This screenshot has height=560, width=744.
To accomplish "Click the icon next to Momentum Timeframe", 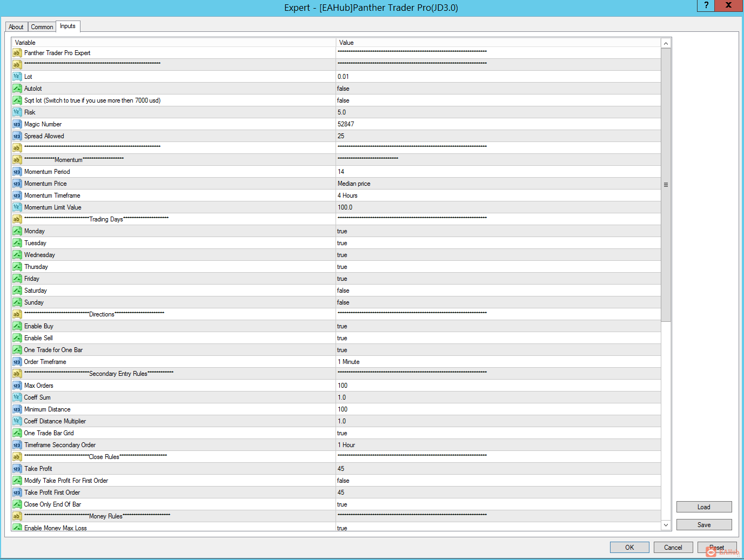I will [x=17, y=195].
